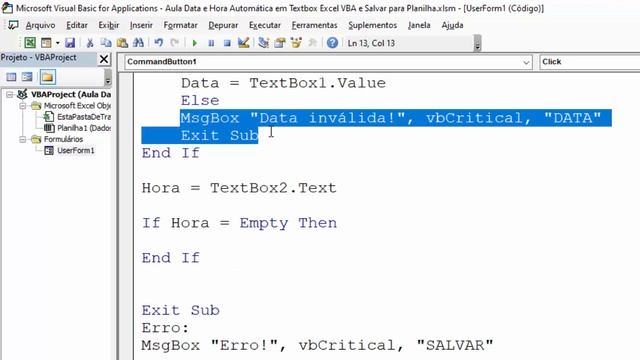The image size is (640, 360).
Task: Open the Insert UserForm dropdown arrow
Action: click(58, 43)
